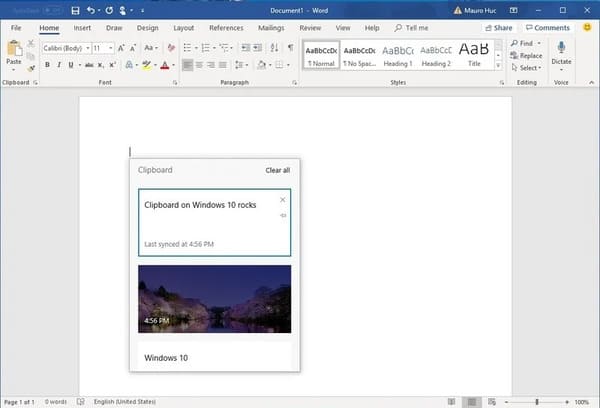This screenshot has height=408, width=600.
Task: Click the Comments button
Action: (548, 28)
